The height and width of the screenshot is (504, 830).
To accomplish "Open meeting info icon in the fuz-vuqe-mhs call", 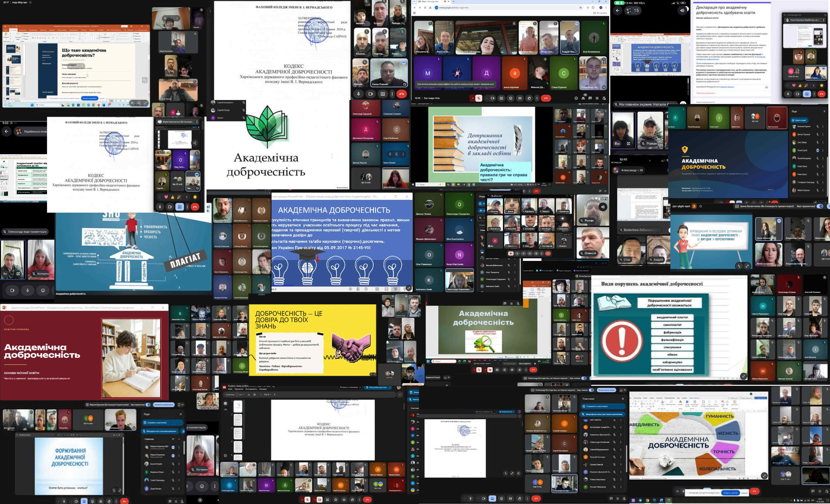I will click(x=576, y=98).
